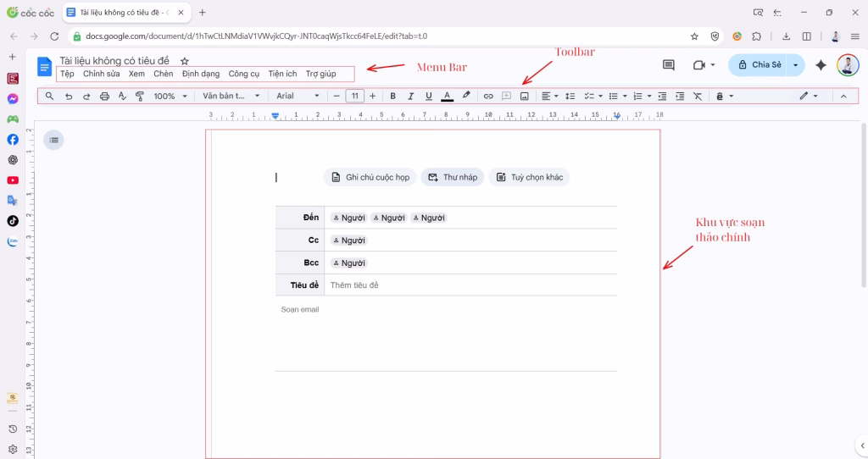
Task: Click the font size field showing 11
Action: tap(355, 97)
